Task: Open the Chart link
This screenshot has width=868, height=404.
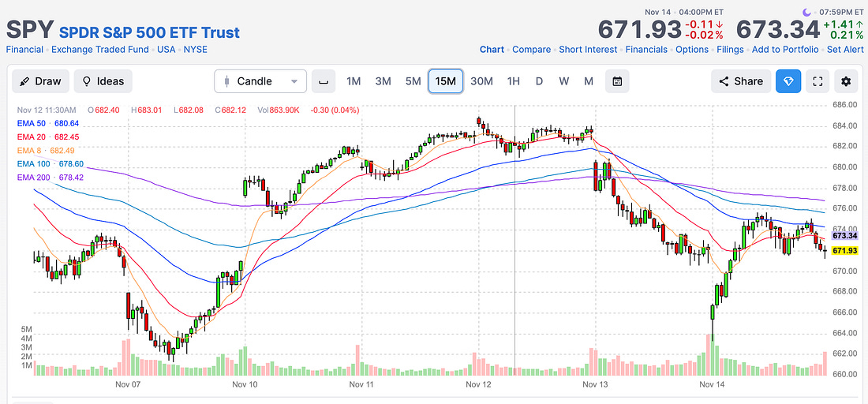Action: (x=492, y=49)
